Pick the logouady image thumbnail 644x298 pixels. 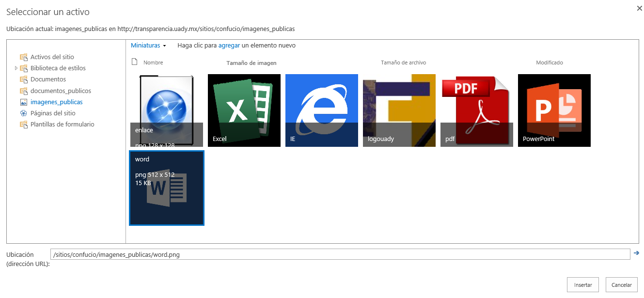399,110
